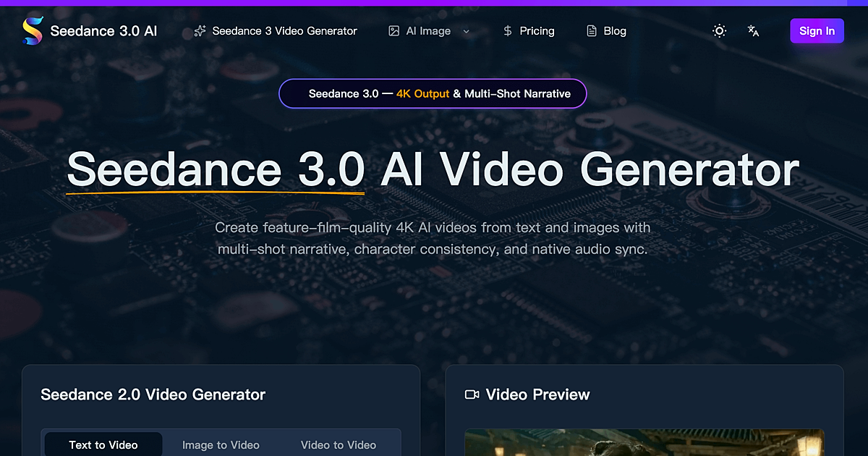The height and width of the screenshot is (456, 868).
Task: Click the video camera icon beside Video Preview
Action: pyautogui.click(x=472, y=394)
